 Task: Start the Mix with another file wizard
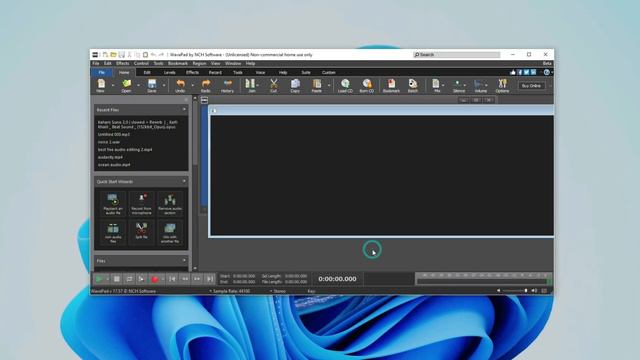[170, 233]
